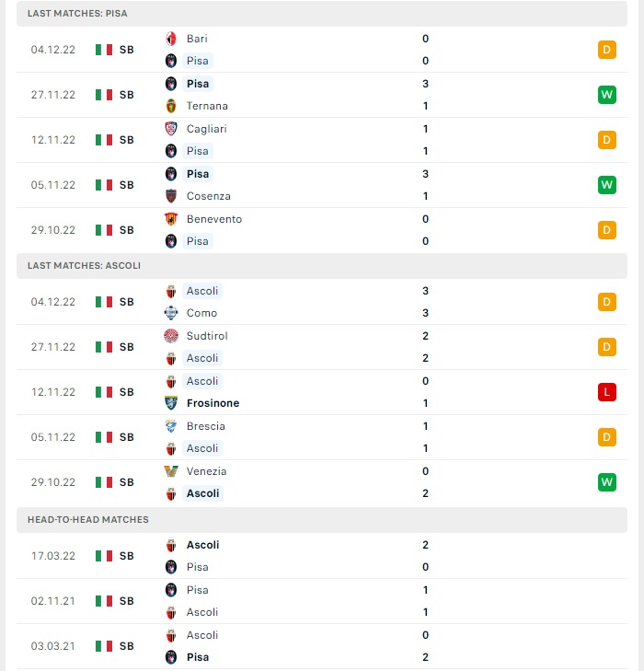Click the Brescia club crest icon
This screenshot has width=644, height=671.
click(x=171, y=426)
